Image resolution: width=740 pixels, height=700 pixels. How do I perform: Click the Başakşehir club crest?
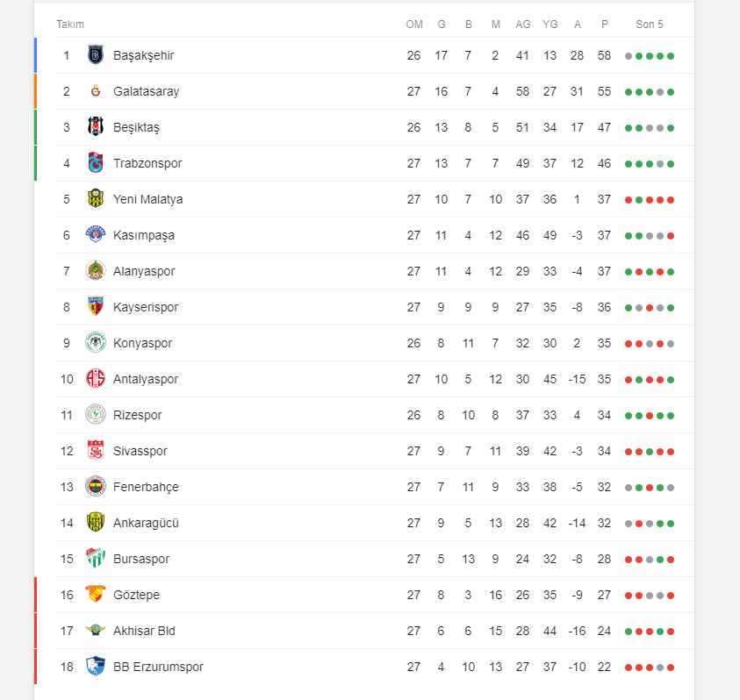click(x=96, y=55)
